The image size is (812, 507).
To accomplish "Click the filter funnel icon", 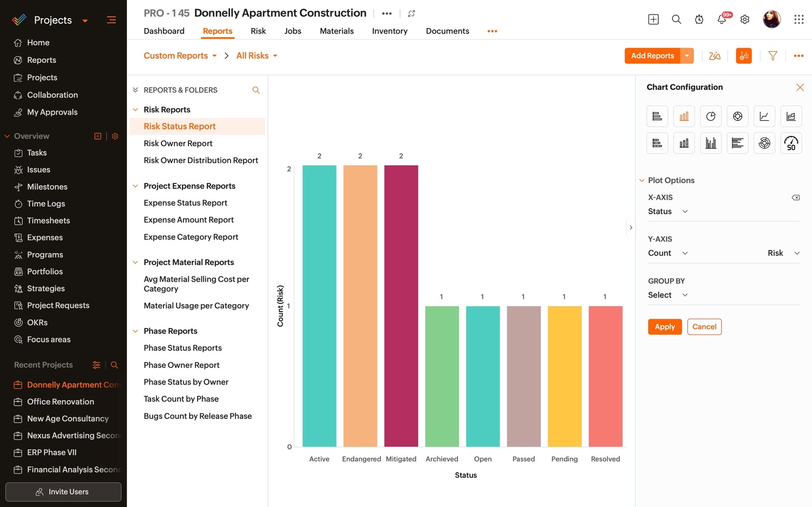I will [x=772, y=56].
